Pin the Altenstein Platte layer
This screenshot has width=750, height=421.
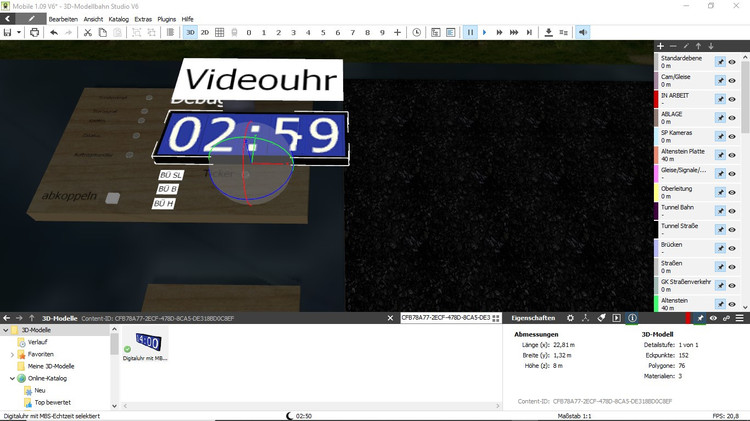click(720, 155)
